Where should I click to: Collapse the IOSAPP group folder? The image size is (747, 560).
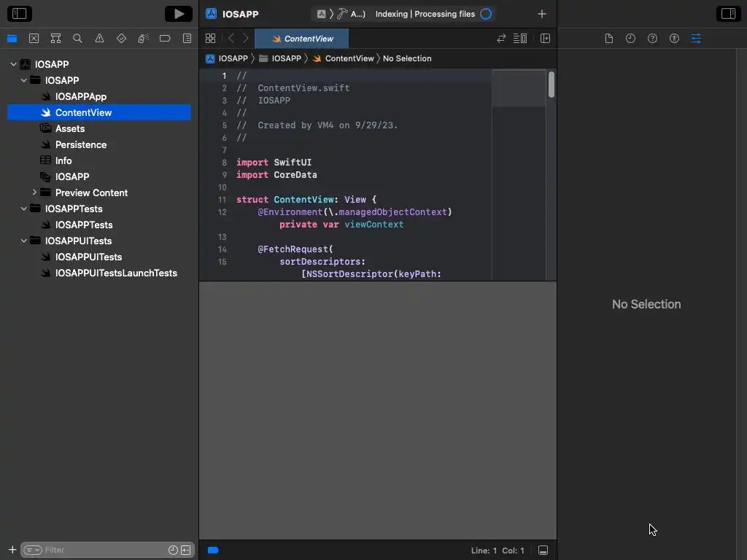point(24,80)
